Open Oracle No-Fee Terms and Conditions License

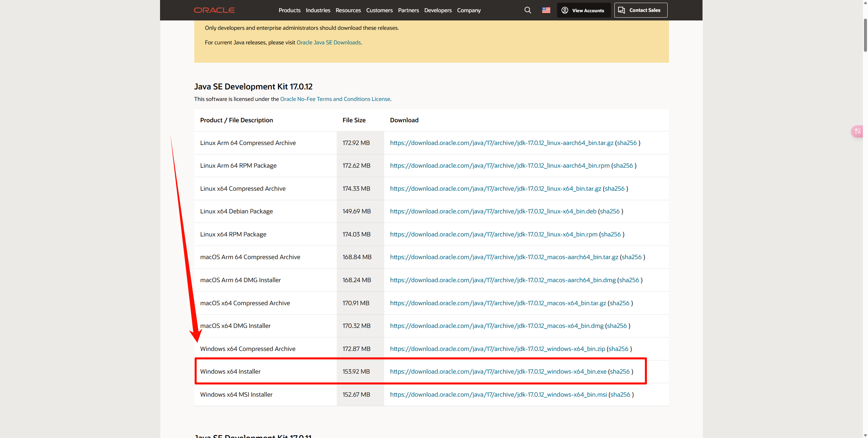[335, 99]
